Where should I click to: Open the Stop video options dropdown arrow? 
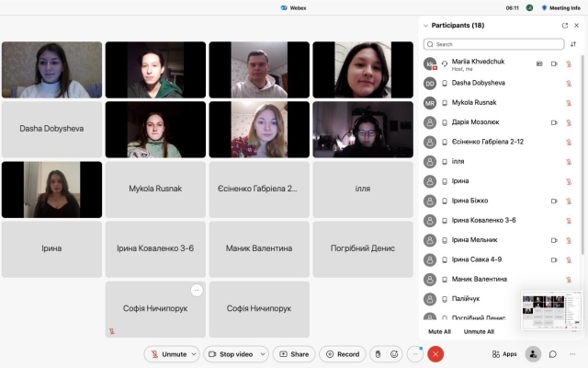coord(263,354)
